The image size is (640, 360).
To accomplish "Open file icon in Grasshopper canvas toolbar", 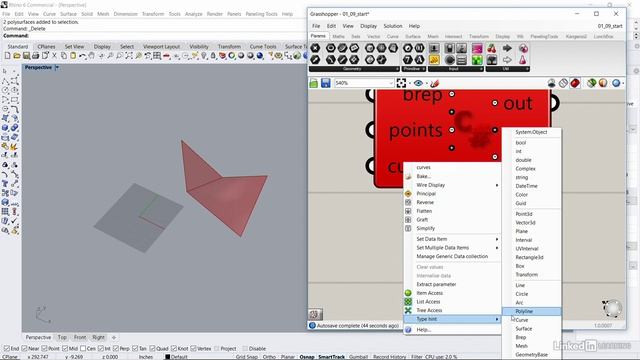I will tap(313, 83).
